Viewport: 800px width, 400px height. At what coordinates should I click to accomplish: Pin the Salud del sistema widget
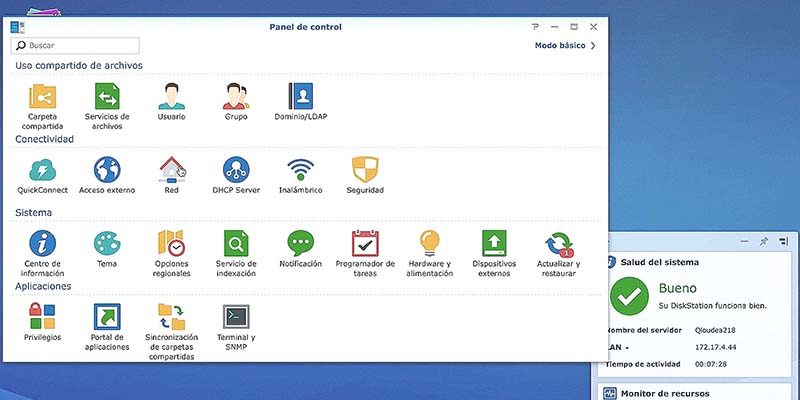763,241
